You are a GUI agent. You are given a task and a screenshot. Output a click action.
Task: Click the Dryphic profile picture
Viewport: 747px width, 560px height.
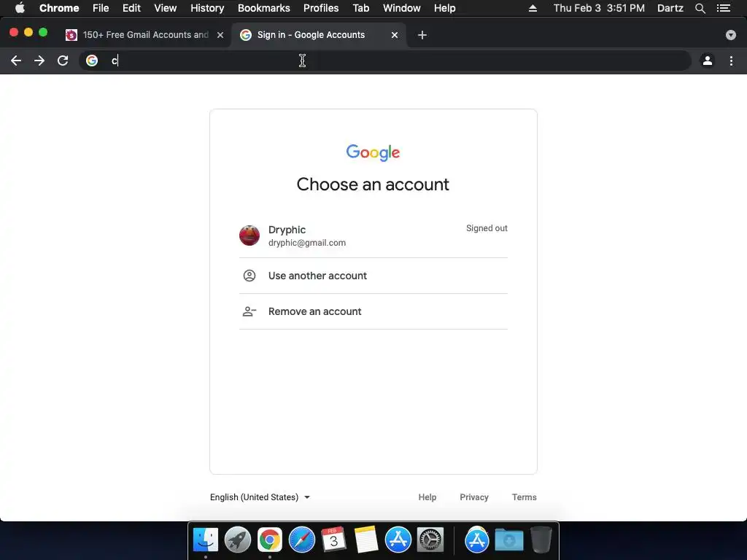pos(249,236)
